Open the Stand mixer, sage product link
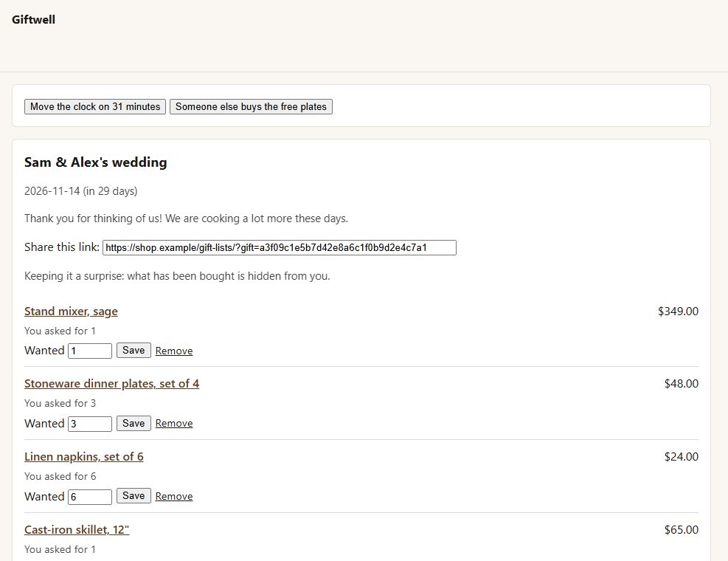The height and width of the screenshot is (561, 728). pos(71,311)
